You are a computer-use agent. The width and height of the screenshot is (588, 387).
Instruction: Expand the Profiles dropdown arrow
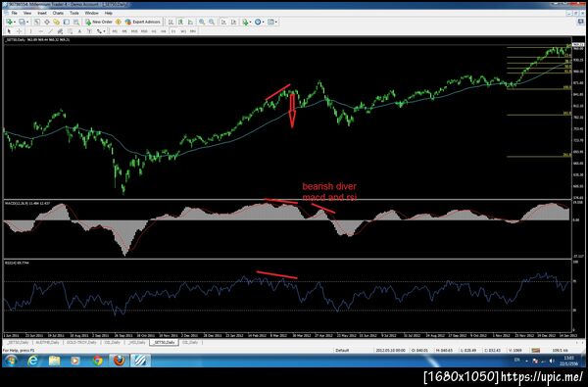point(27,22)
